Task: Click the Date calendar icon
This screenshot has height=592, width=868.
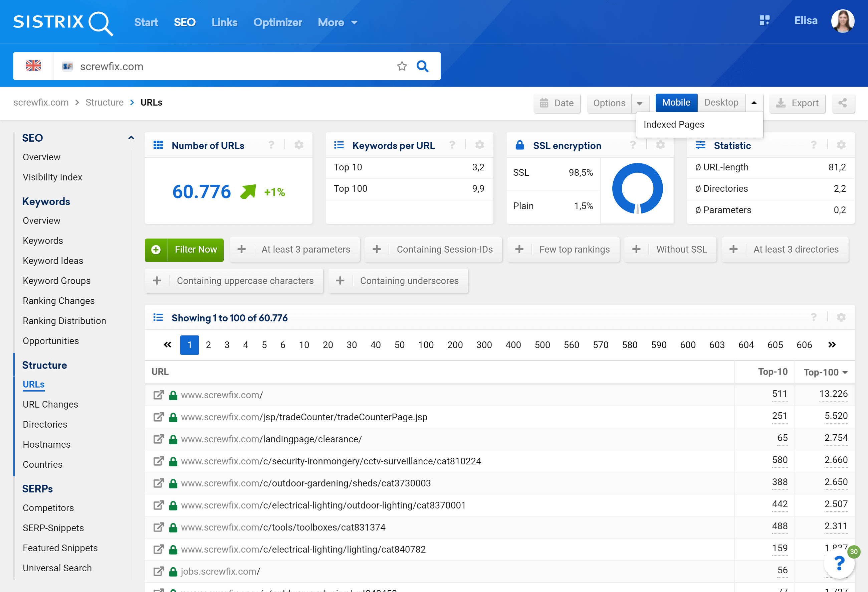Action: (545, 103)
